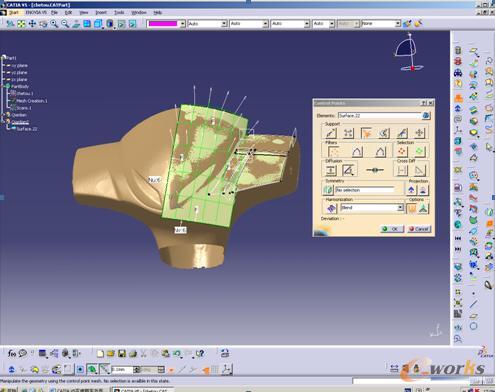495x392 pixels.
Task: Click the Zoom In magnifier icon
Action: pyautogui.click(x=54, y=24)
